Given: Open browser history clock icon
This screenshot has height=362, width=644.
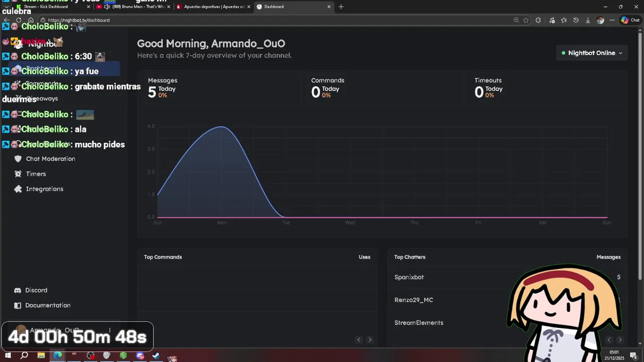Looking at the screenshot, I should click(576, 20).
